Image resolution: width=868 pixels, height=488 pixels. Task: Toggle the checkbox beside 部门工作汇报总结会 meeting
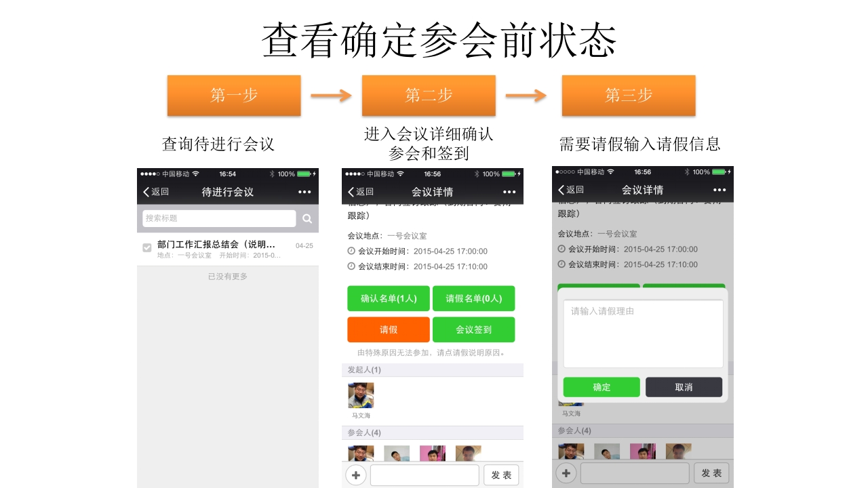147,247
